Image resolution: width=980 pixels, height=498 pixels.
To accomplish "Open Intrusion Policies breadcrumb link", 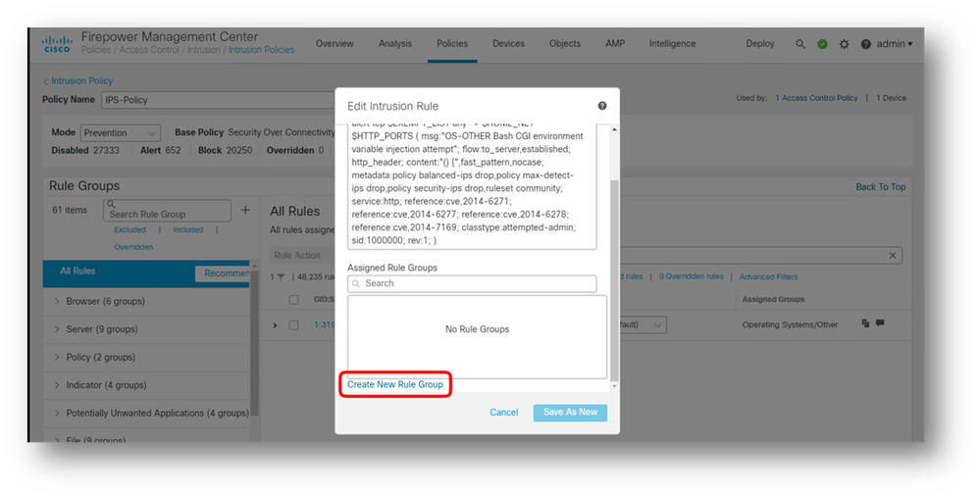I will 261,50.
